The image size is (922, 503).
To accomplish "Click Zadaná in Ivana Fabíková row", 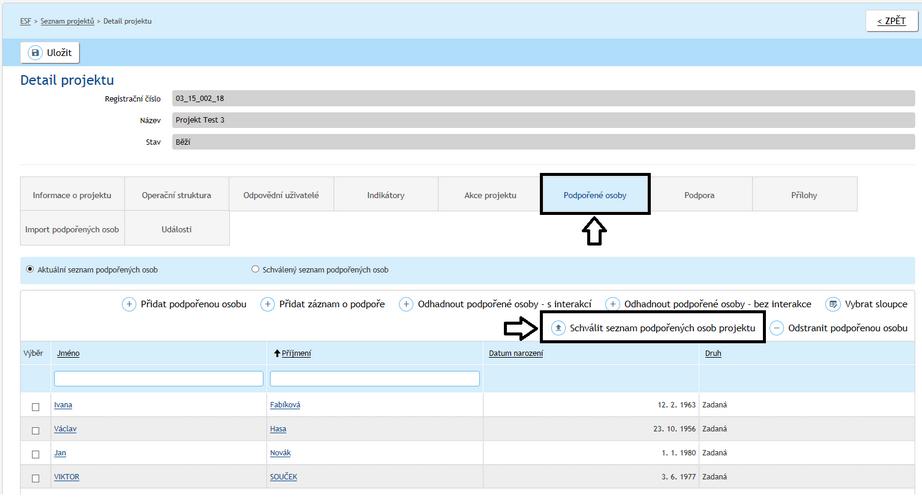I will tap(714, 405).
